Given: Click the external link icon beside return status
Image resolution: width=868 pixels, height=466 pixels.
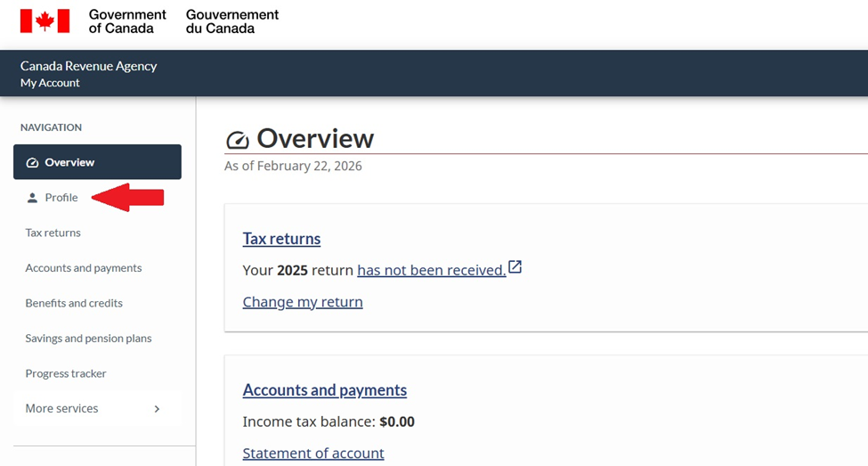Looking at the screenshot, I should [x=515, y=267].
